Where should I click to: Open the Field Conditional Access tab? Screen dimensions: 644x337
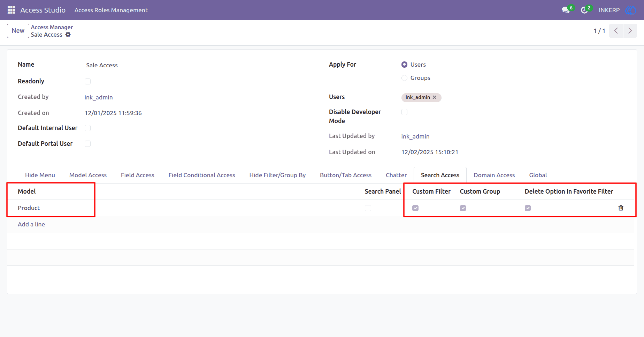[x=202, y=175]
